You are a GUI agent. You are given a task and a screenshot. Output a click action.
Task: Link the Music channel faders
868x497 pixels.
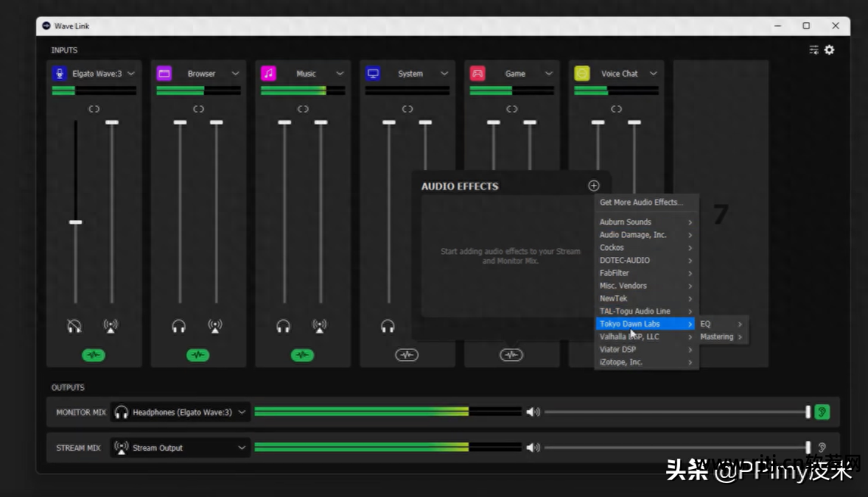point(303,109)
